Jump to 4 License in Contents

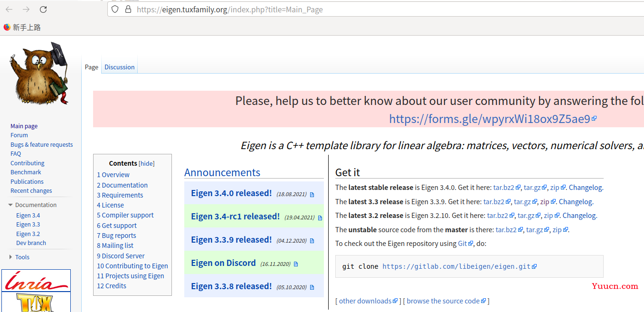111,205
